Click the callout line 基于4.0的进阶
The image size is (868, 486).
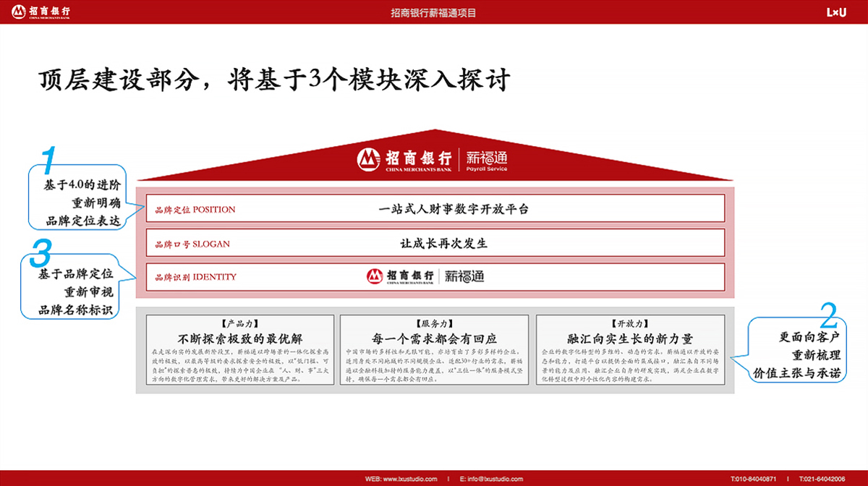coord(82,186)
